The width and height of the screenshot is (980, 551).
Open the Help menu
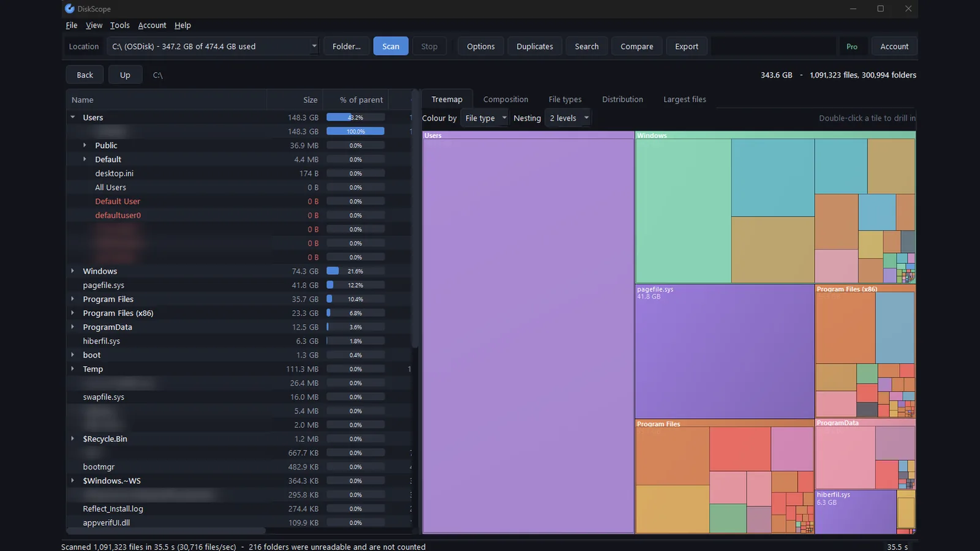click(x=183, y=25)
